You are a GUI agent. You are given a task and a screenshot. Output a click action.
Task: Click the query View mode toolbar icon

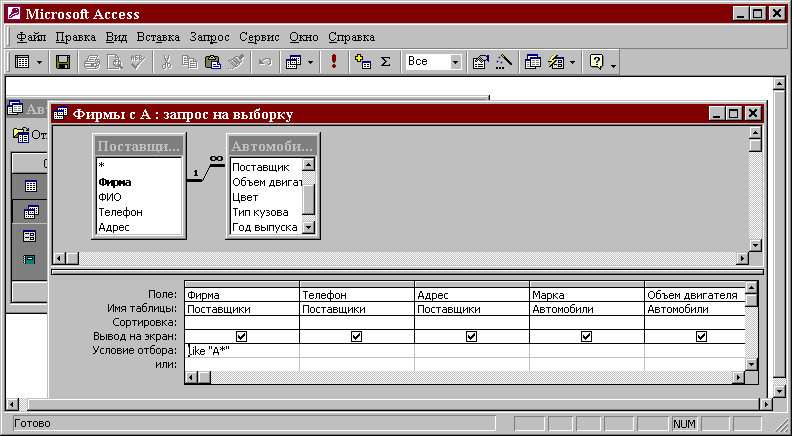click(22, 62)
